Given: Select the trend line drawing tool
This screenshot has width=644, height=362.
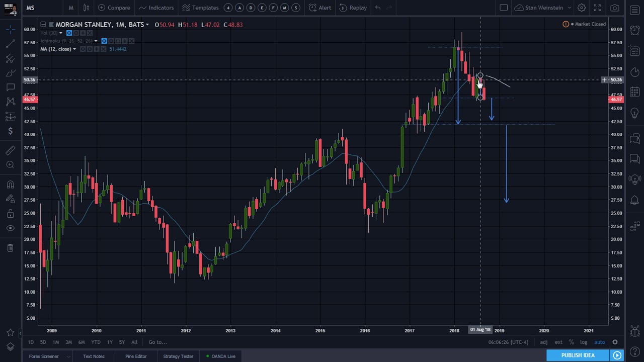Looking at the screenshot, I should (10, 45).
